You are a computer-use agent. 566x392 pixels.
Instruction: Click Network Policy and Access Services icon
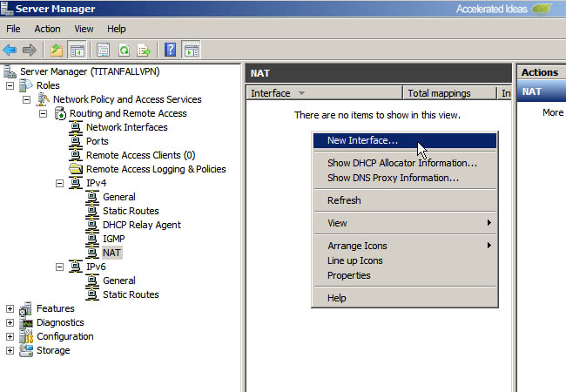[x=43, y=99]
